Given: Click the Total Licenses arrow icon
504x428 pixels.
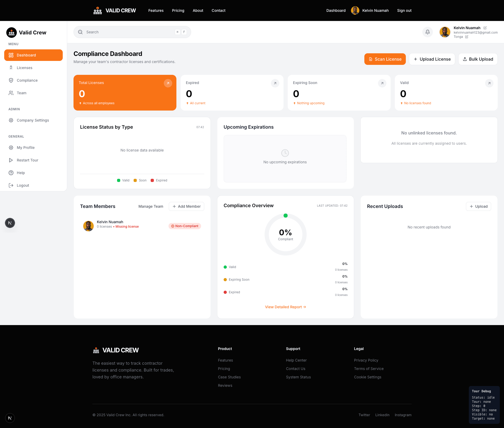Looking at the screenshot, I should (x=168, y=83).
